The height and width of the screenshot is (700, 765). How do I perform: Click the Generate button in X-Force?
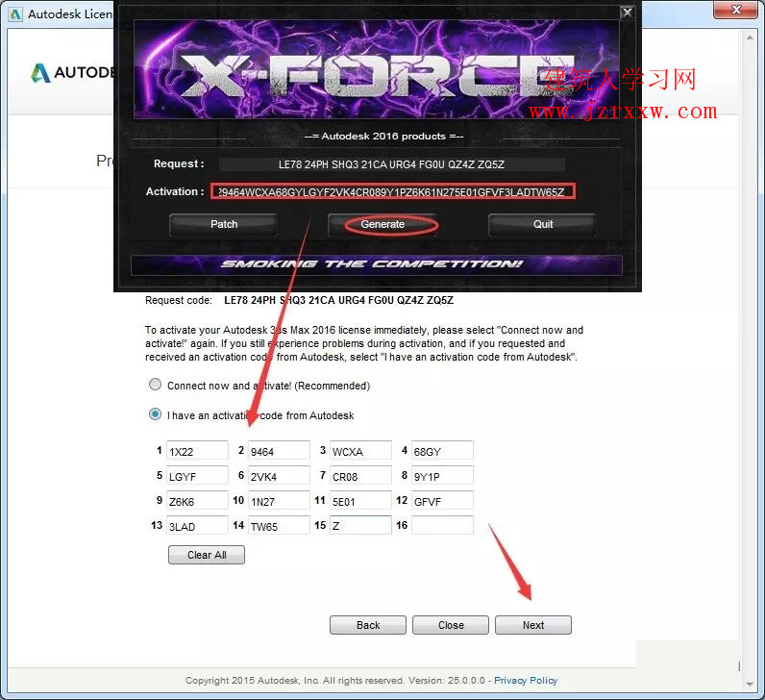tap(382, 225)
